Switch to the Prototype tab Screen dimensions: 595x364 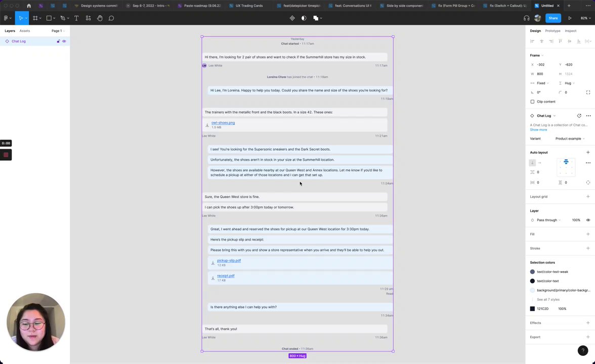[x=552, y=31]
